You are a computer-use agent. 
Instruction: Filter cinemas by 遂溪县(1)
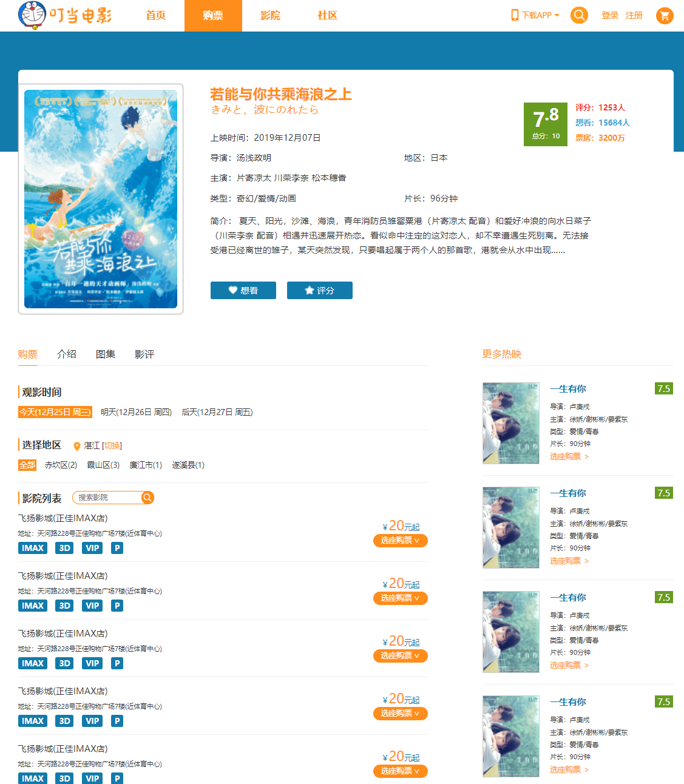(x=188, y=465)
